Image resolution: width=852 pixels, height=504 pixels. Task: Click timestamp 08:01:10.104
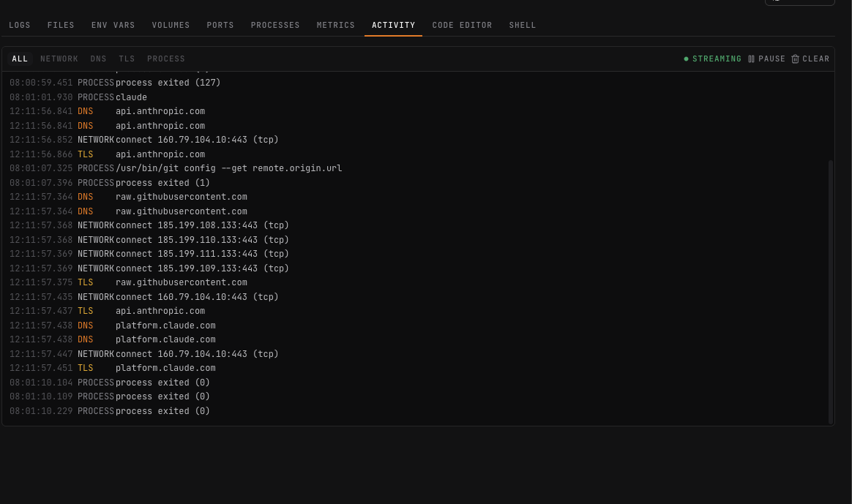[41, 383]
